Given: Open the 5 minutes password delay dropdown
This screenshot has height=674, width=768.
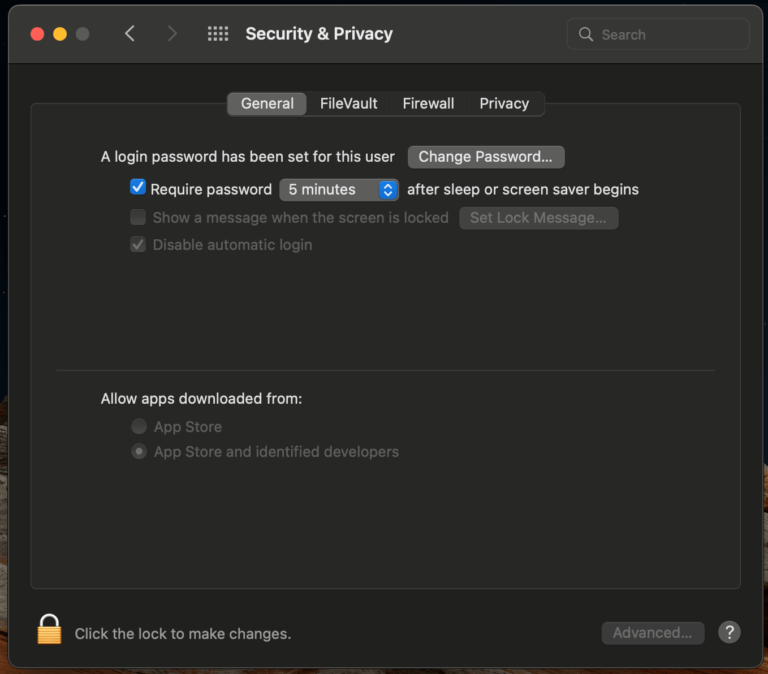Looking at the screenshot, I should 339,189.
